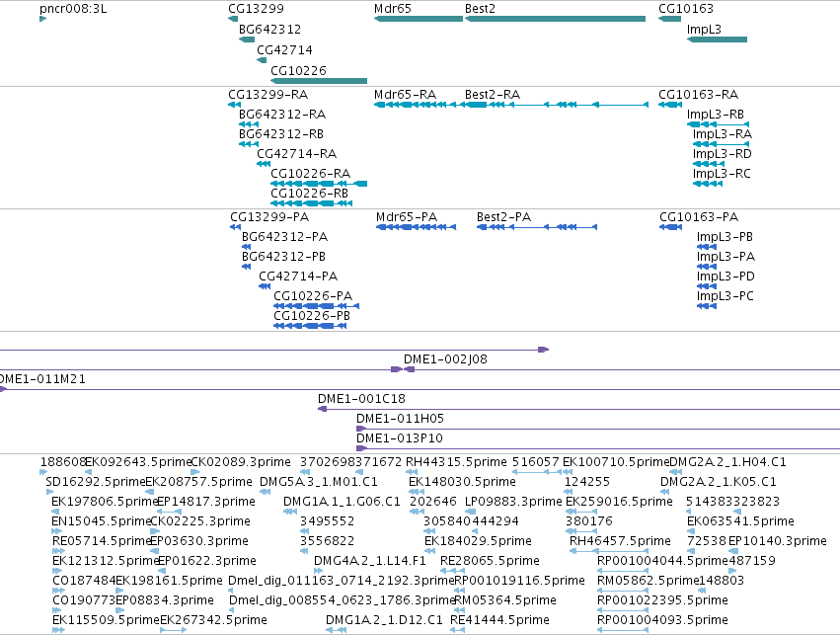840x635 pixels.
Task: Select the DME1-001C18 label
Action: click(x=361, y=399)
